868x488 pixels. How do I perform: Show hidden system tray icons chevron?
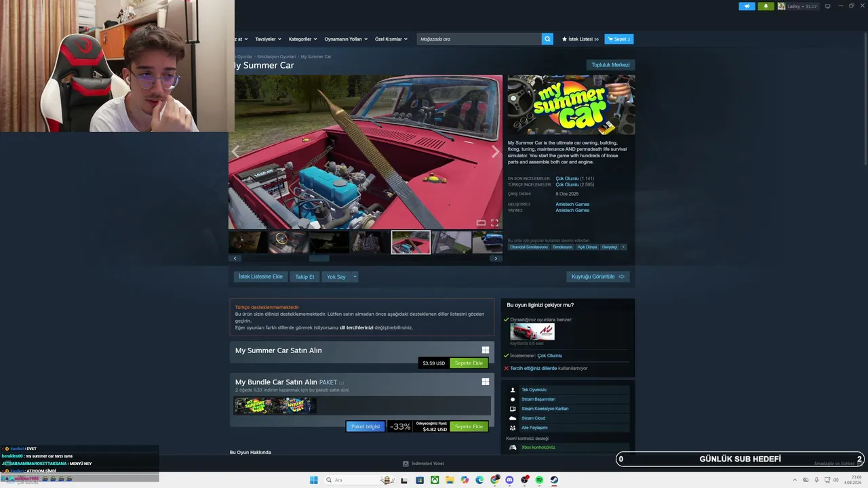click(795, 480)
